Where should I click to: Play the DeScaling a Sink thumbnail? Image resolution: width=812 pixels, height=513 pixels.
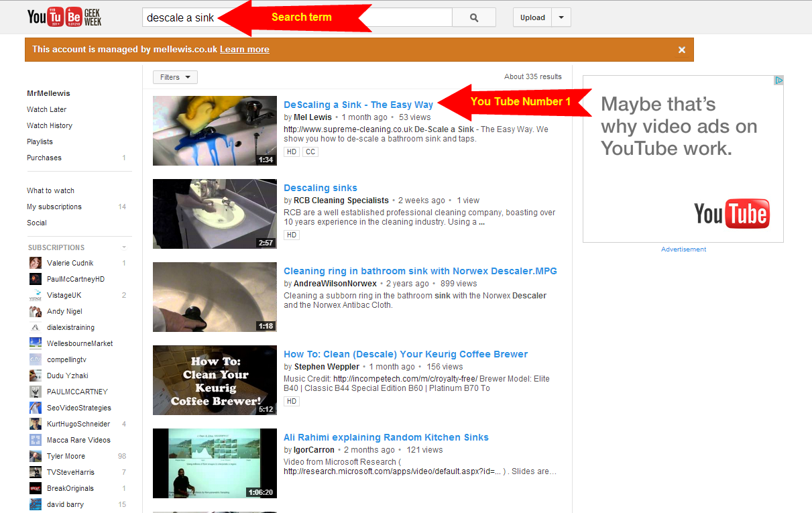coord(215,131)
